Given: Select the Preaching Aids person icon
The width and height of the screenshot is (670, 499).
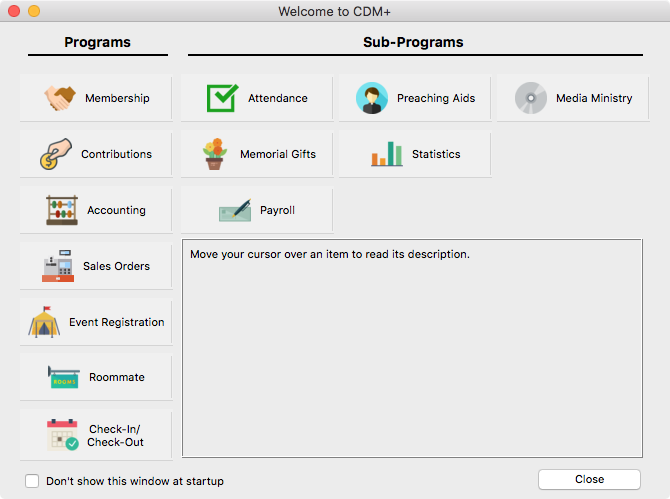Looking at the screenshot, I should [x=372, y=98].
